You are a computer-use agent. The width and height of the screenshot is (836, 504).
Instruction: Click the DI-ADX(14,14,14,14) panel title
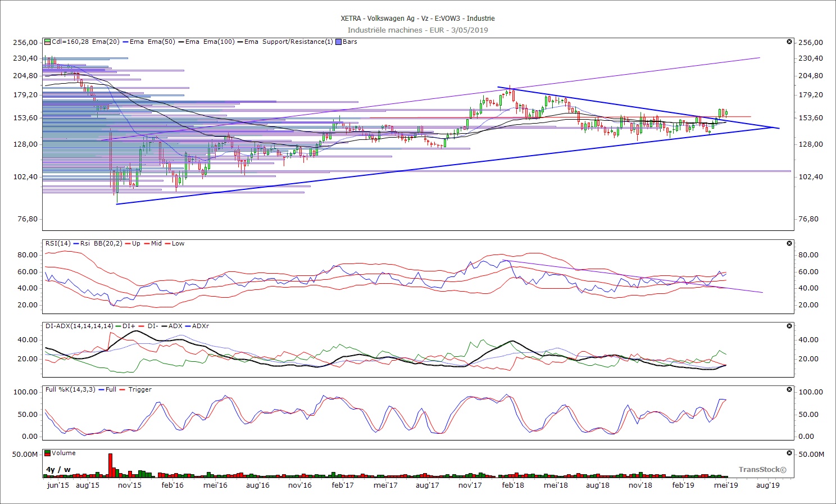click(x=79, y=326)
